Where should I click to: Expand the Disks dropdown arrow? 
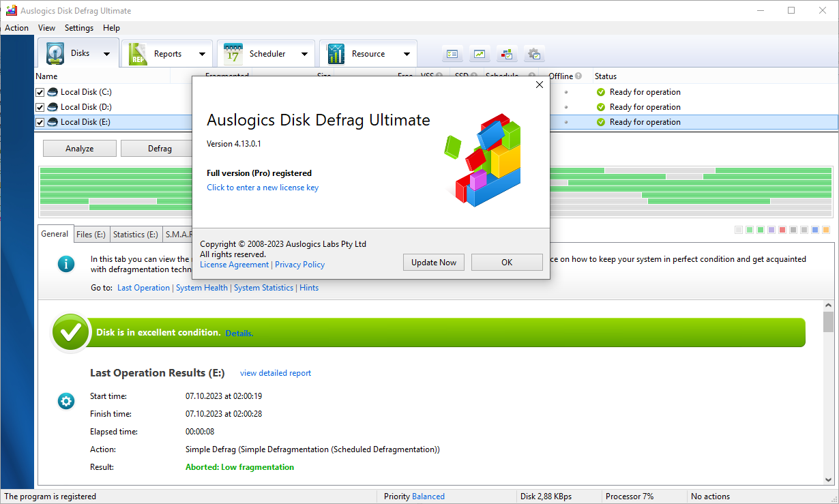tap(106, 54)
